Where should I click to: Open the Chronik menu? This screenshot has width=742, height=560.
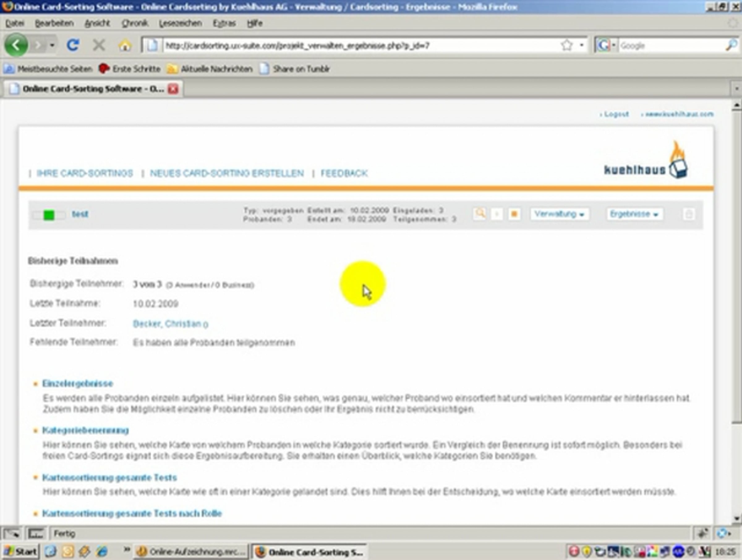click(134, 23)
